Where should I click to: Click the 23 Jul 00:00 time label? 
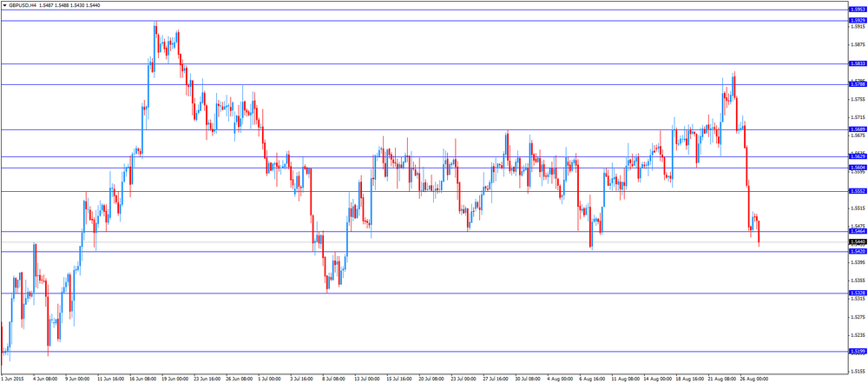pos(464,380)
